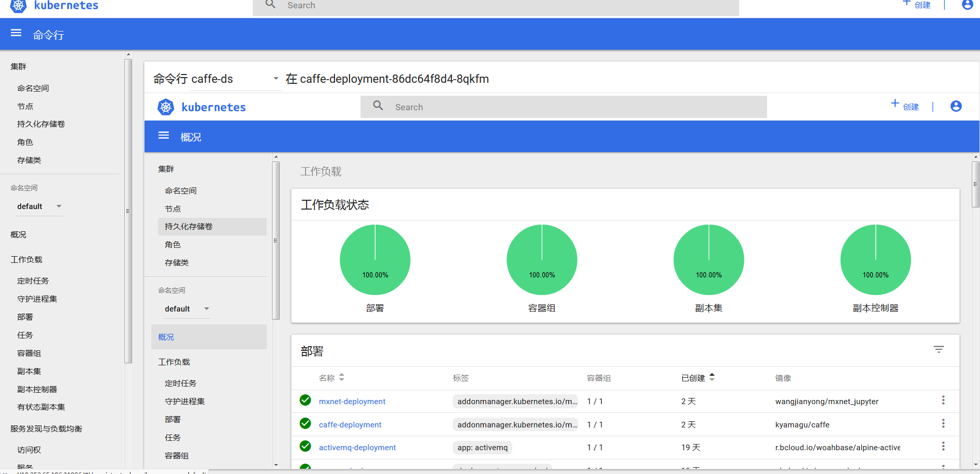Open 守护进程集 in the outer sidebar

[37, 299]
